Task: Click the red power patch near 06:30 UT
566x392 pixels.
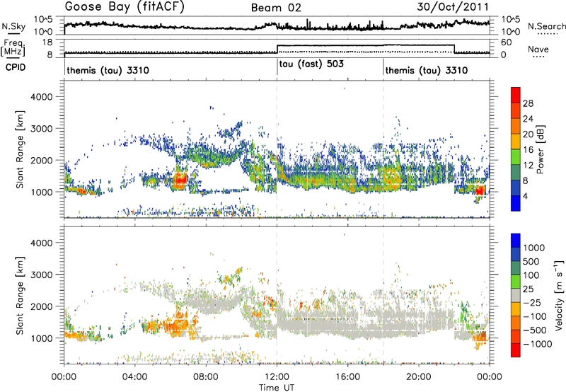Action: tap(180, 180)
